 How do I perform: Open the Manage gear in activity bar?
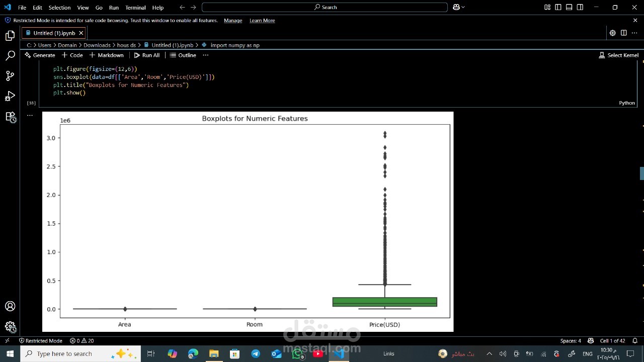(10, 326)
